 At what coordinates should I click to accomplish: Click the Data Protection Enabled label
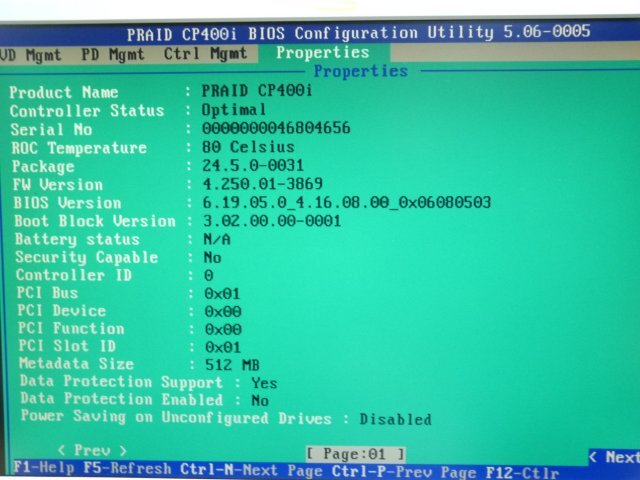coord(122,399)
